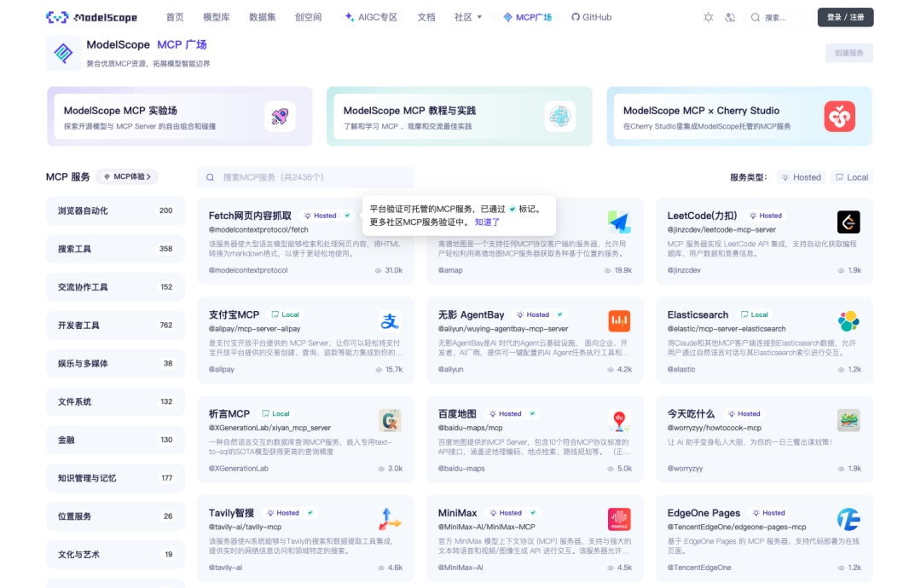Click the theme settings icon at top right
921x588 pixels.
708,15
